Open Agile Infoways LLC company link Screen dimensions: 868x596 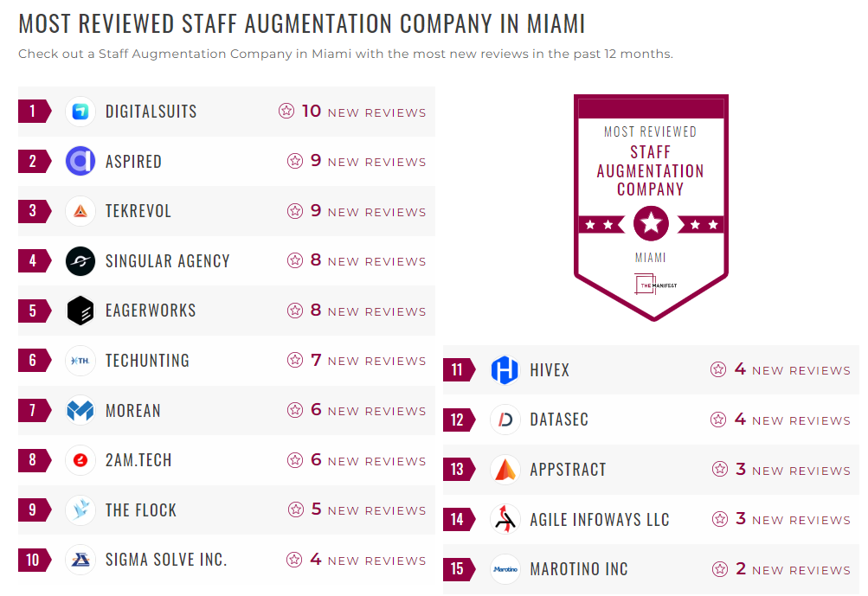tap(600, 520)
